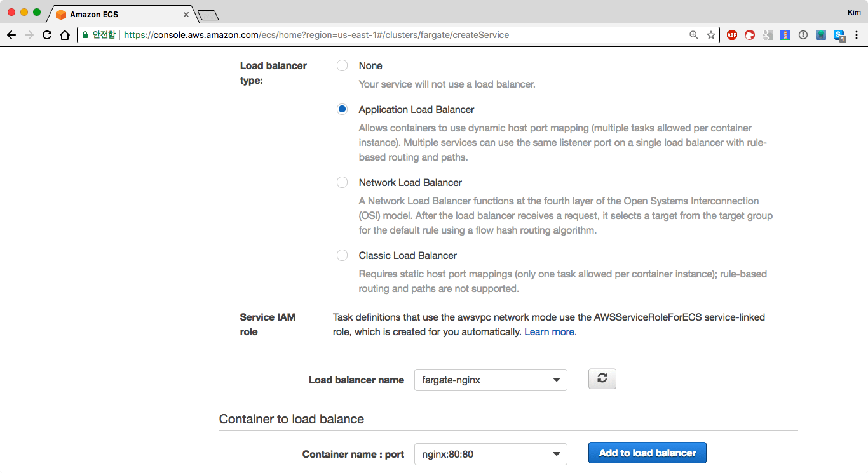868x473 pixels.
Task: Click the Add to load balancer button
Action: click(x=647, y=453)
